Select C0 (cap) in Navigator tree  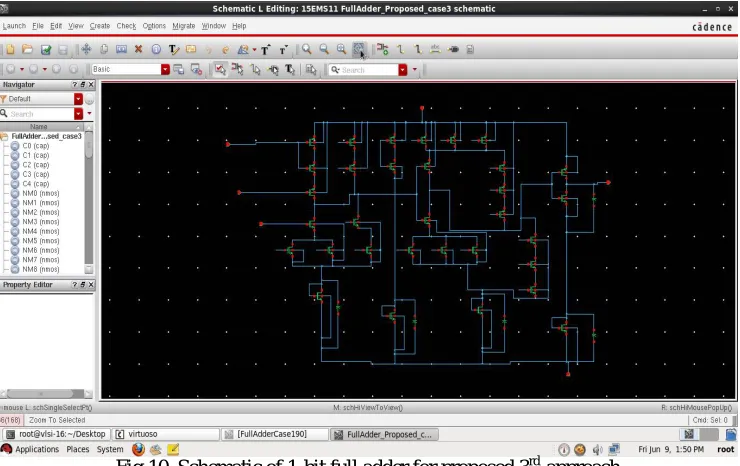click(x=36, y=145)
